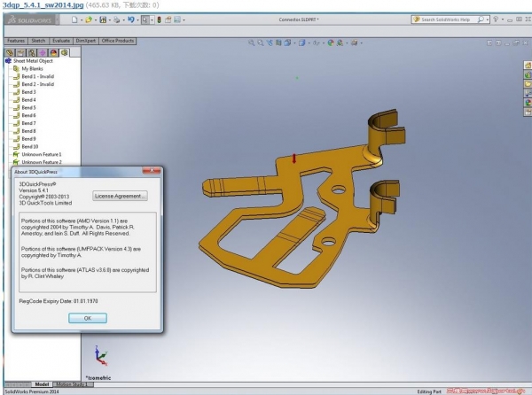Open the File Properties icon
This screenshot has width=532, height=395.
[x=168, y=19]
